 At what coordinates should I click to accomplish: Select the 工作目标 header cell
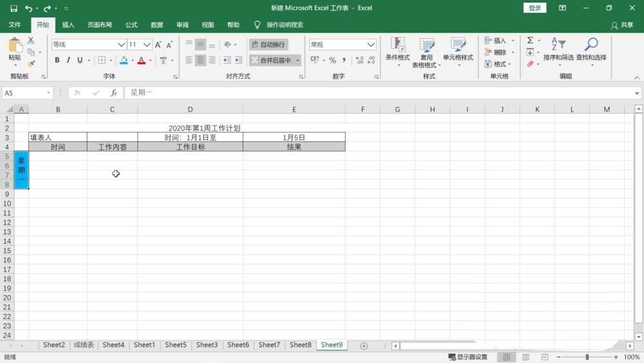point(190,147)
